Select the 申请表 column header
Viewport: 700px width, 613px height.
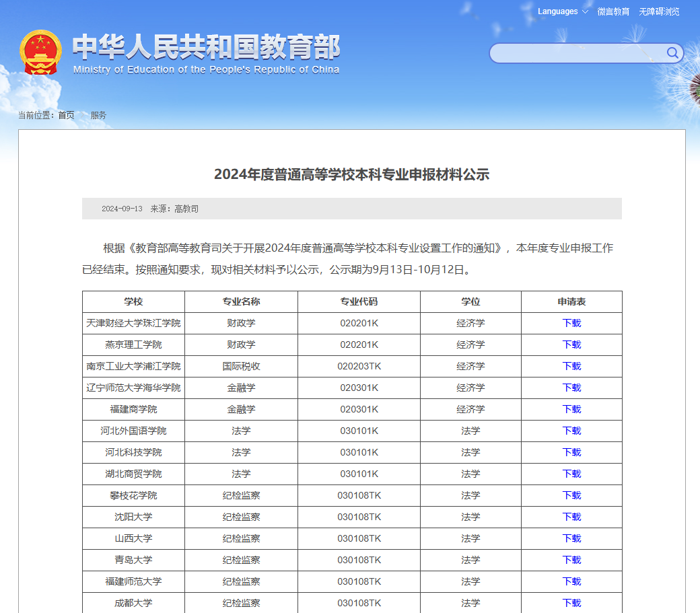click(571, 301)
